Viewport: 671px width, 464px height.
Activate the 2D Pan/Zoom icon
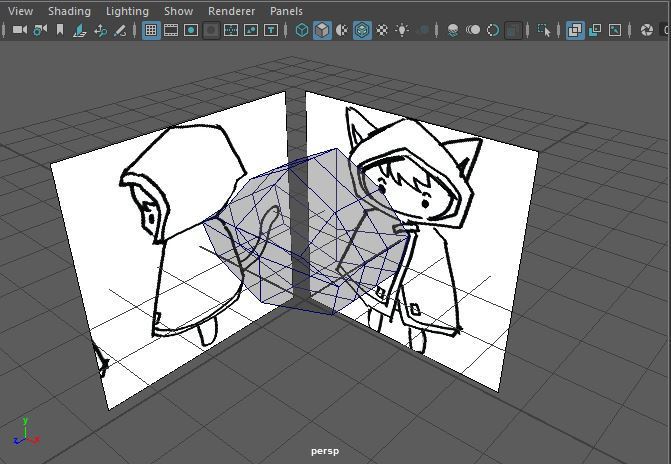pos(101,30)
